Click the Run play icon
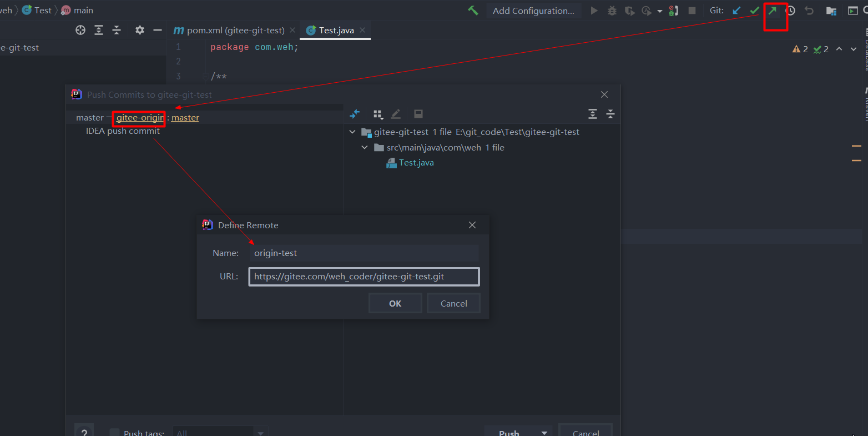 point(594,11)
